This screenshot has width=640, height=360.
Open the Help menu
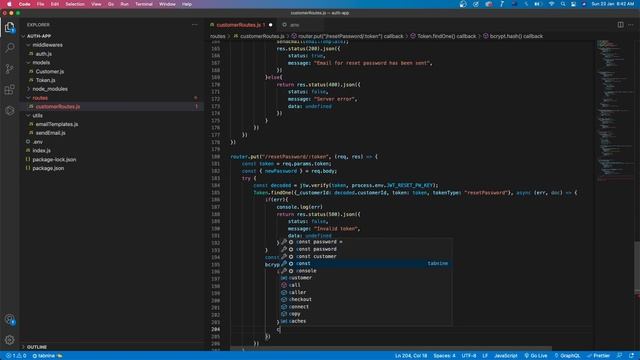(x=187, y=4)
